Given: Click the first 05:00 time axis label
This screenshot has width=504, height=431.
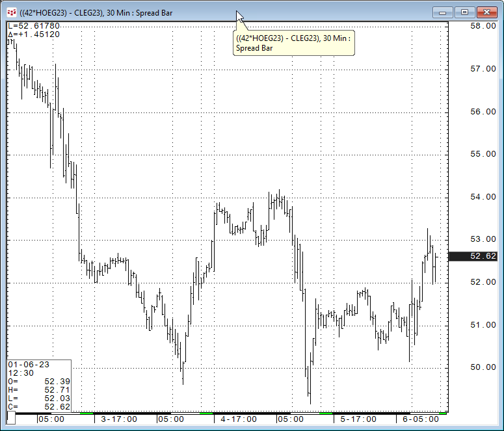Looking at the screenshot, I should pyautogui.click(x=51, y=419).
